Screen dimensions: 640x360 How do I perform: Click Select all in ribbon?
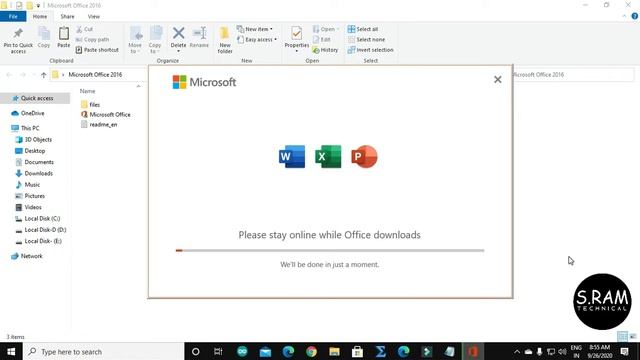pos(363,29)
